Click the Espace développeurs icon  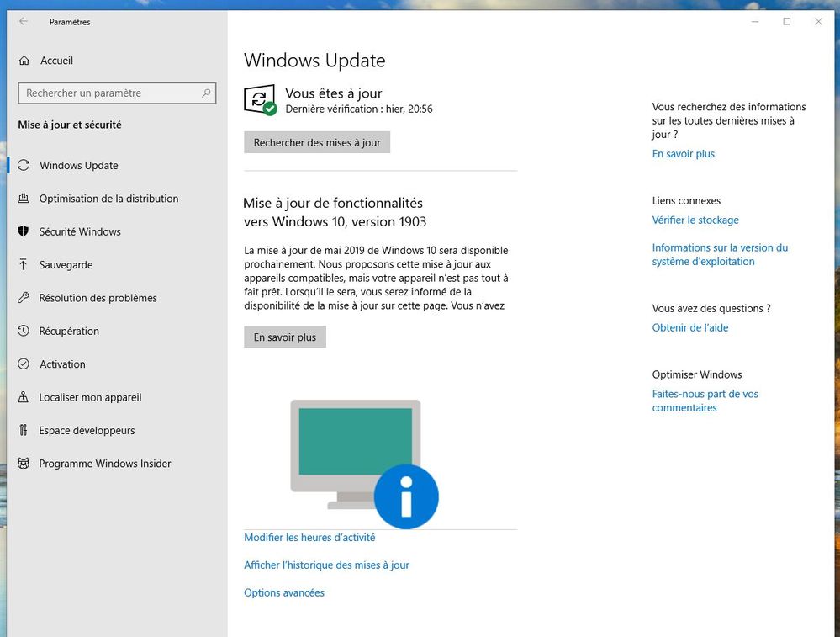(x=24, y=431)
